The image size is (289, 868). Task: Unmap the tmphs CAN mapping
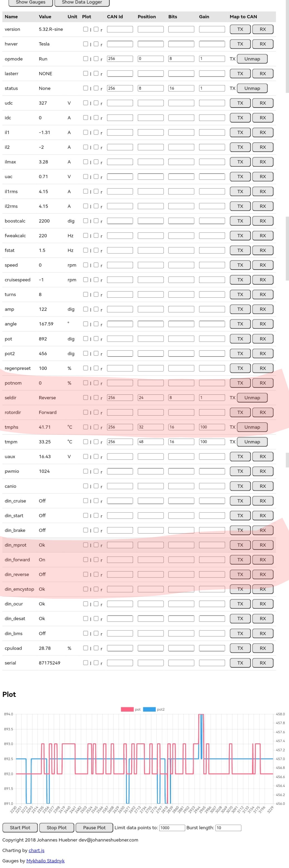[252, 427]
